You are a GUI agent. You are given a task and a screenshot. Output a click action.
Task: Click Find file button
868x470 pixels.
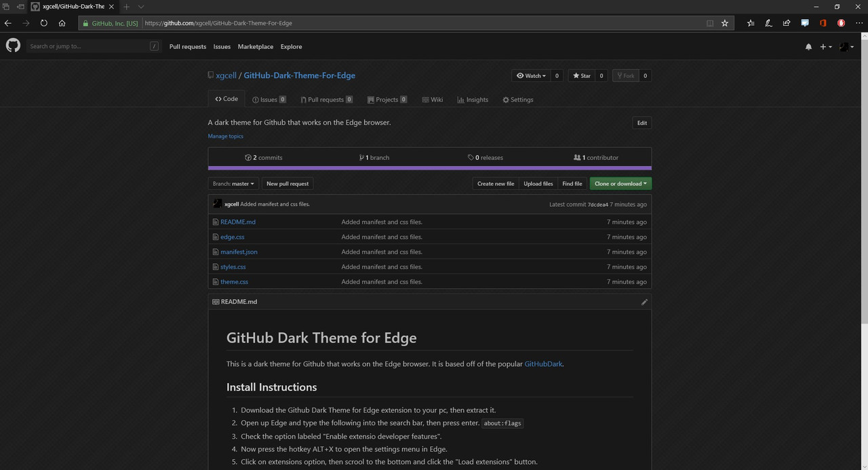[572, 184]
